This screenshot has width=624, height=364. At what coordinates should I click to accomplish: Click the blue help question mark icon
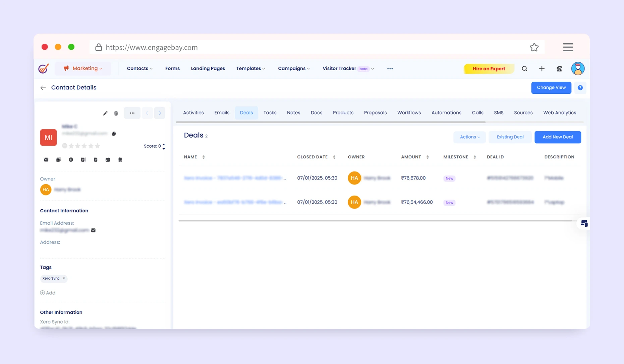pos(580,88)
